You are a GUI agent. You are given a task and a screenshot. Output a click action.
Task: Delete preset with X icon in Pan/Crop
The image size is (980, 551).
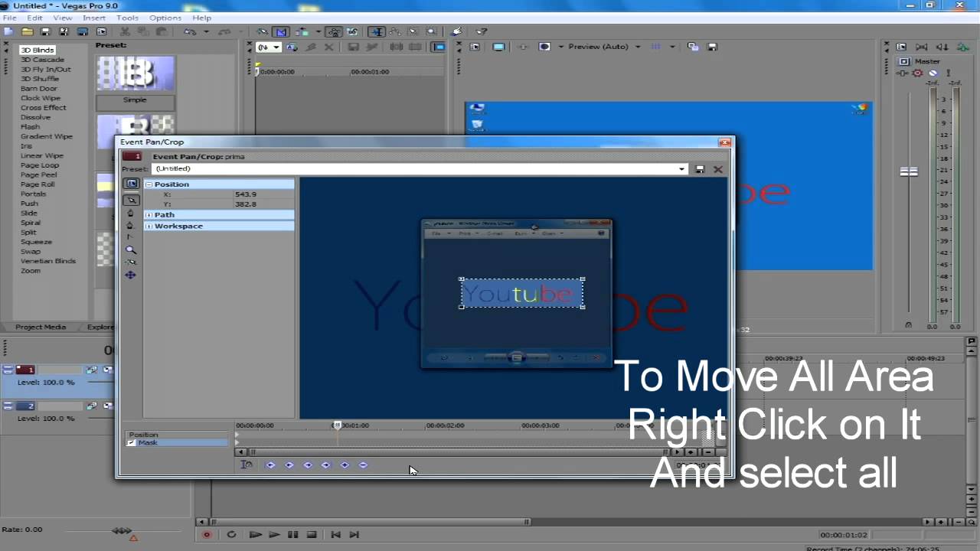point(717,169)
